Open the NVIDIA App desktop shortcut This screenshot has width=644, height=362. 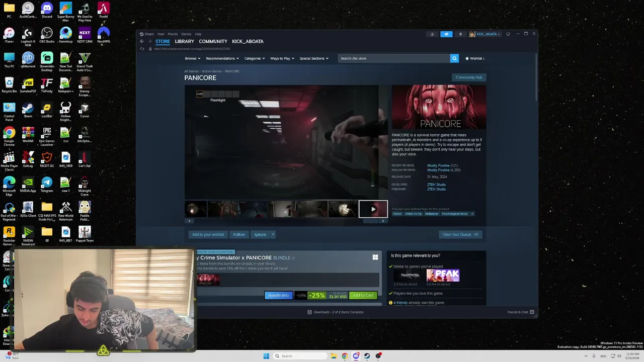28,185
